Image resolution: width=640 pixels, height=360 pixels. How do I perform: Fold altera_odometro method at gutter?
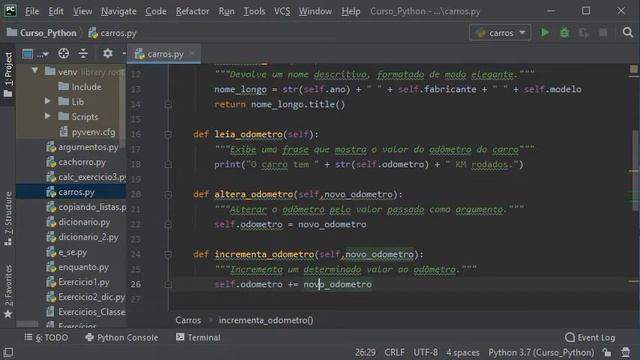click(168, 194)
